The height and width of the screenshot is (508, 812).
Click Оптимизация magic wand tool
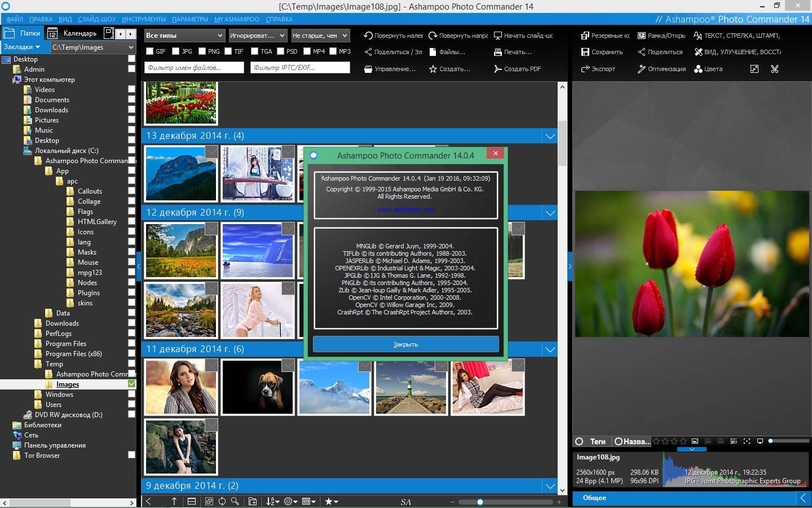661,69
